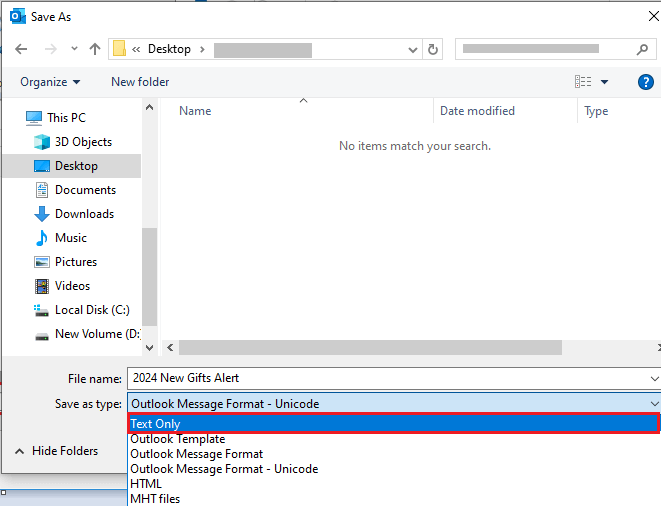Refresh the current folder view
661x506 pixels.
click(433, 49)
